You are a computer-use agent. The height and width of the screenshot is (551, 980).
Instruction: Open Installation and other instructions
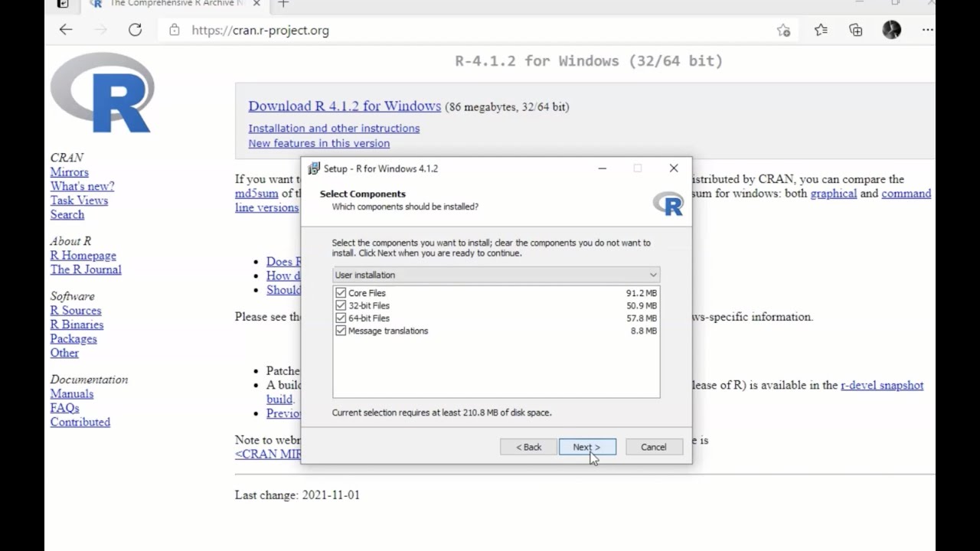tap(334, 129)
